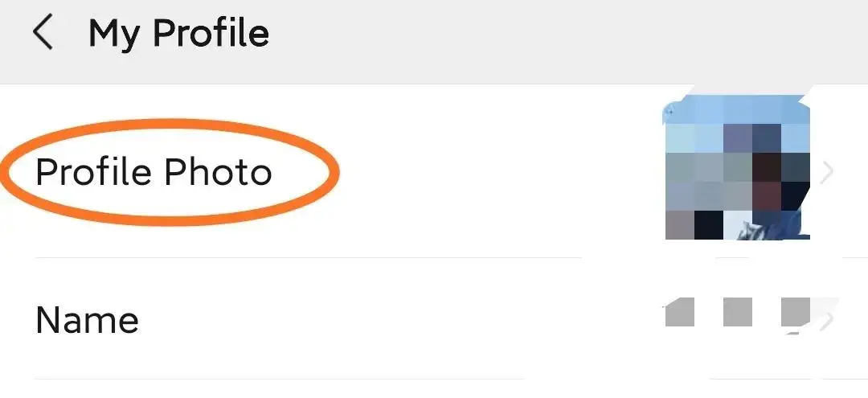Open the circled Profile Photo option
The image size is (868, 398).
pyautogui.click(x=170, y=172)
